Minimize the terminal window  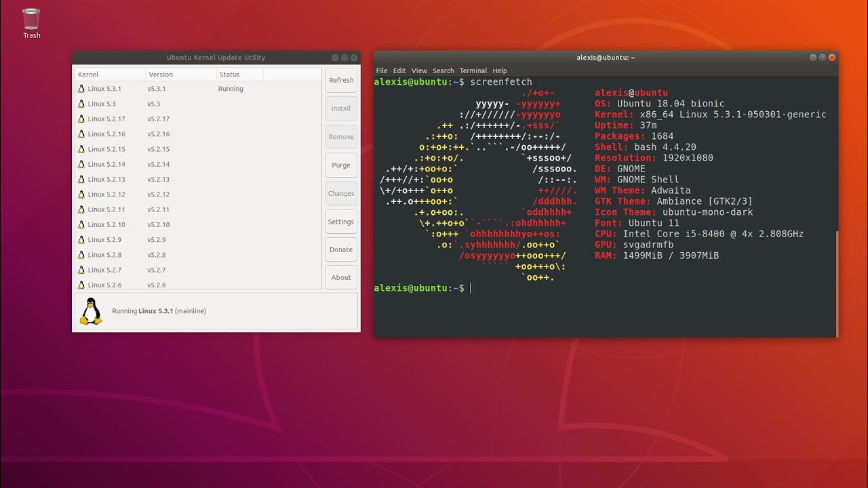point(813,58)
